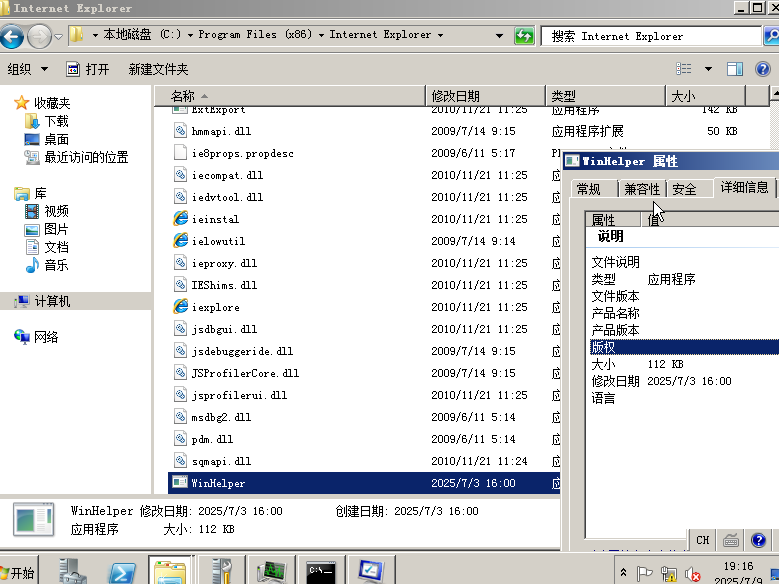Select the ielowutil application icon
The image size is (779, 584).
180,241
